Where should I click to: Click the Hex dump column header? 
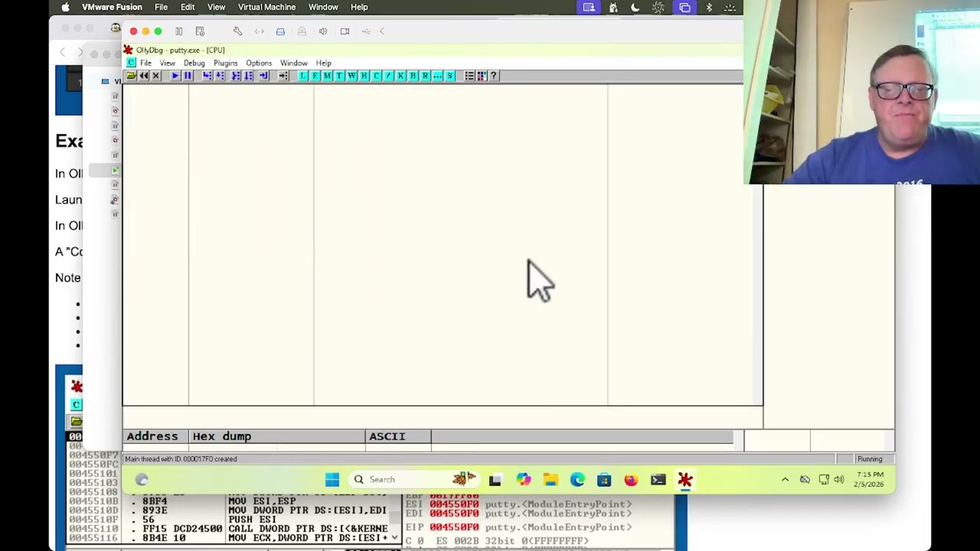(x=277, y=436)
